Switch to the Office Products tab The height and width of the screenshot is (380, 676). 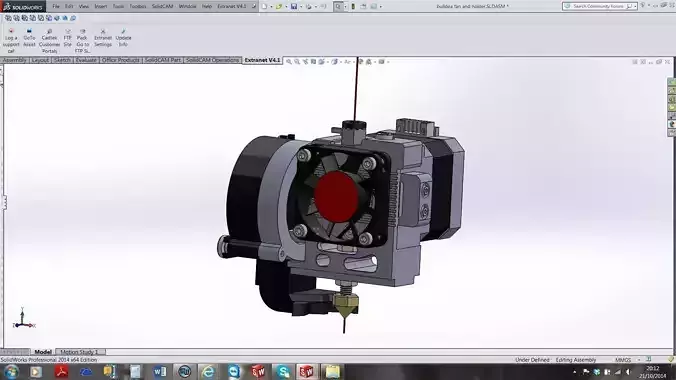120,60
